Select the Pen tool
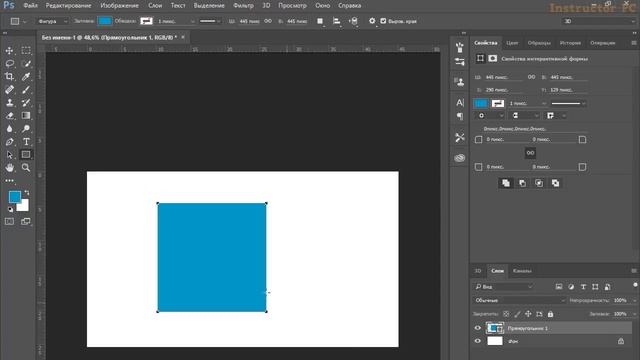The image size is (640, 360). 9,142
